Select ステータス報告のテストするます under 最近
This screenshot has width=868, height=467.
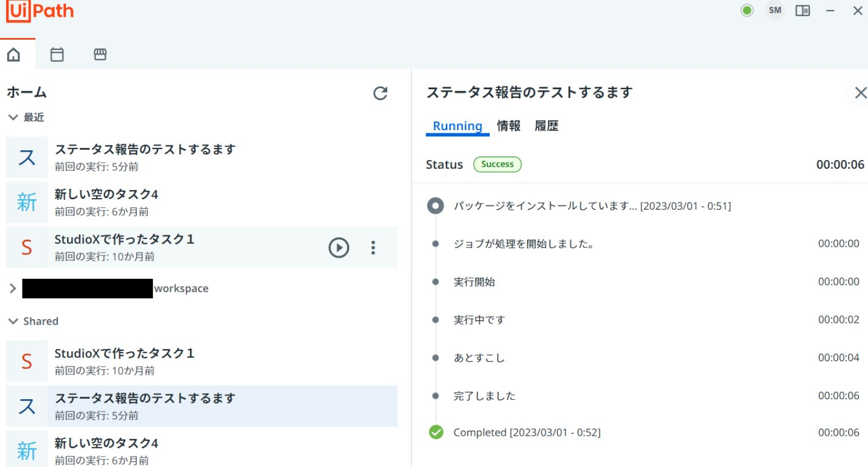coord(202,157)
